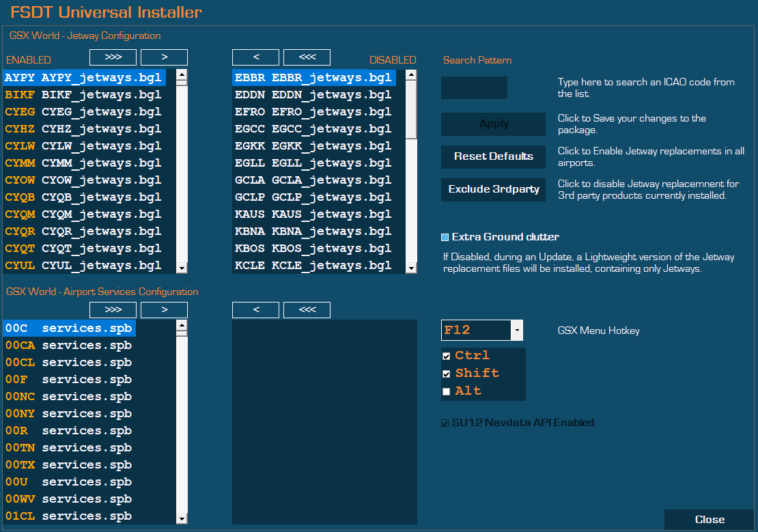Select KAUS_jetways.bgl entry

314,214
